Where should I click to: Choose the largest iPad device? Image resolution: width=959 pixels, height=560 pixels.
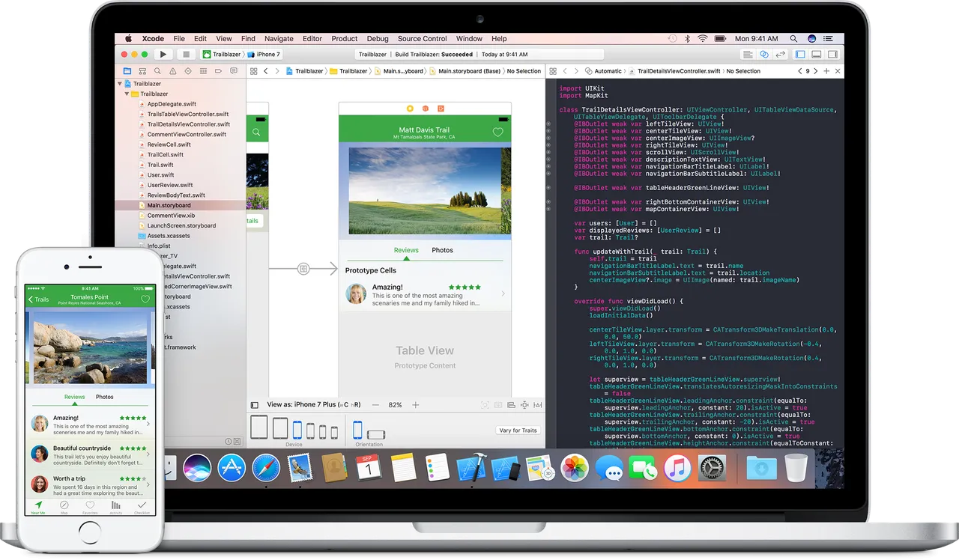click(258, 427)
